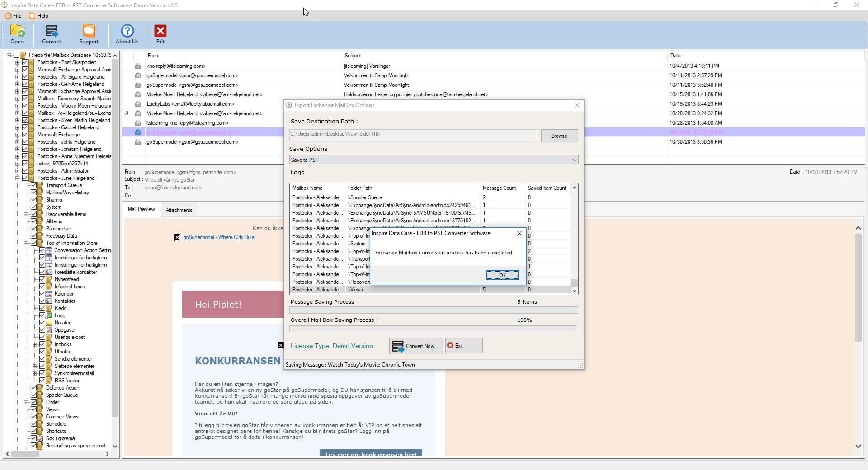The height and width of the screenshot is (470, 868).
Task: Click the red Exit icon in export dialog
Action: click(450, 346)
